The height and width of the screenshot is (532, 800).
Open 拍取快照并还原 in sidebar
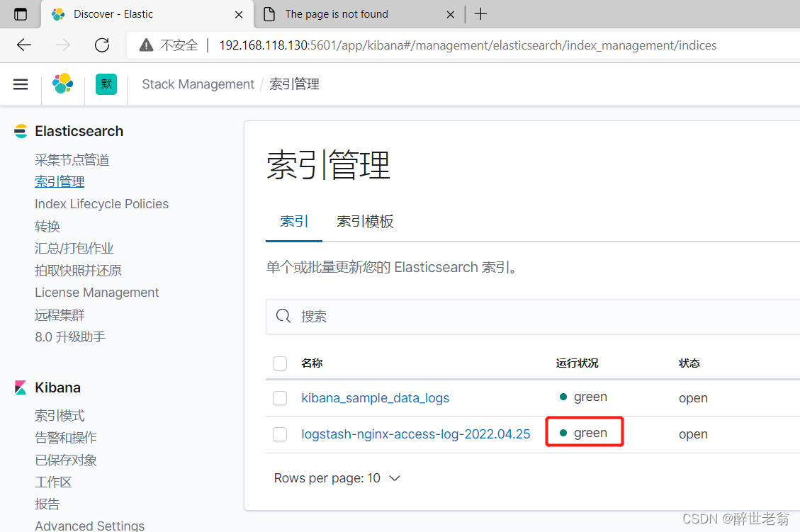coord(78,271)
